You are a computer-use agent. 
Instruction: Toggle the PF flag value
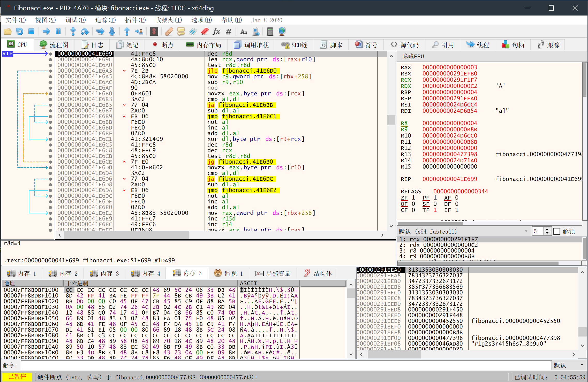point(435,198)
